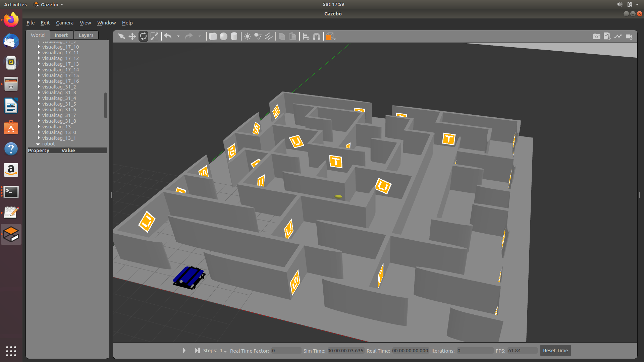Image resolution: width=644 pixels, height=362 pixels.
Task: Switch to the Layers tab
Action: 86,35
